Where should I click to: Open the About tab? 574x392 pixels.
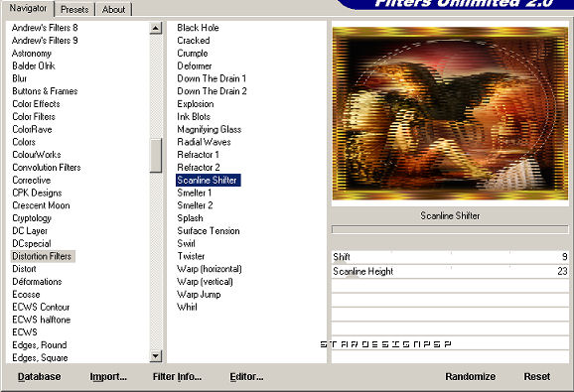point(113,10)
